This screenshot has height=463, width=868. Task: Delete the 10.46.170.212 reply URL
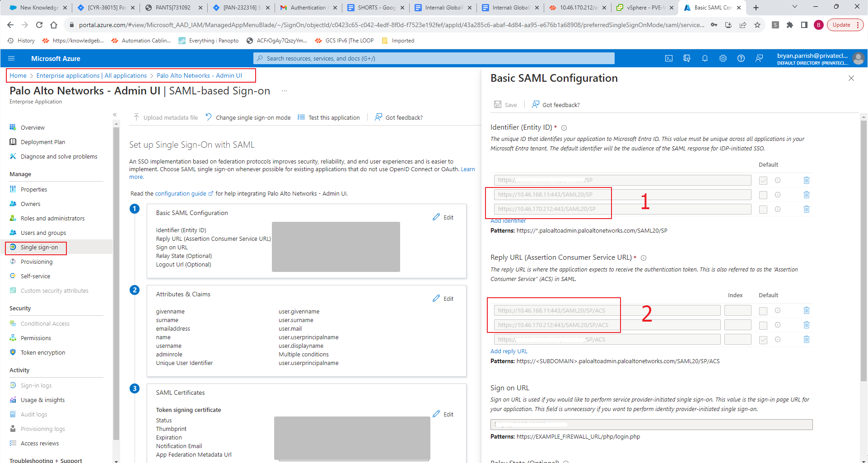tap(807, 325)
